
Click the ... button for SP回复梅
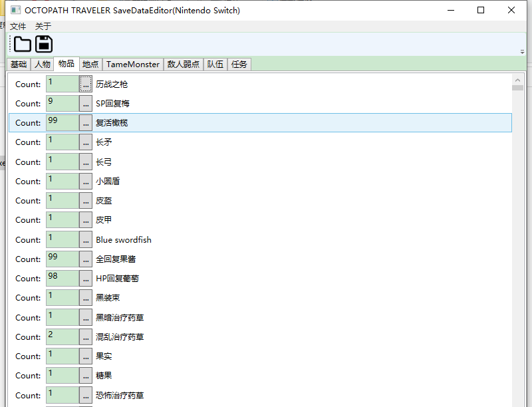click(x=86, y=103)
